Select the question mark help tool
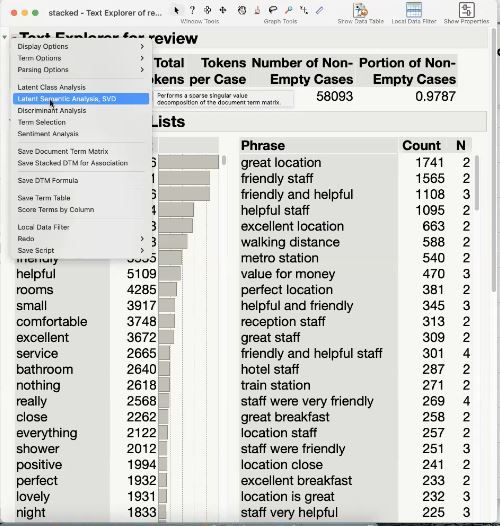 192,10
